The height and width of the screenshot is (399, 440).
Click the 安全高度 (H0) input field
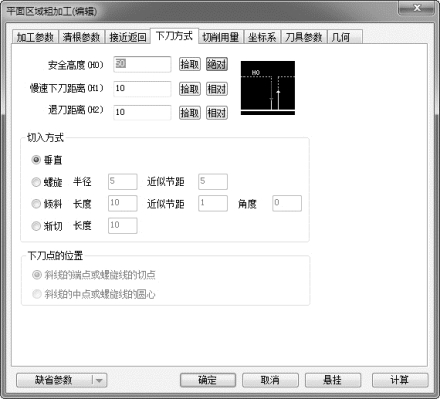coord(142,64)
